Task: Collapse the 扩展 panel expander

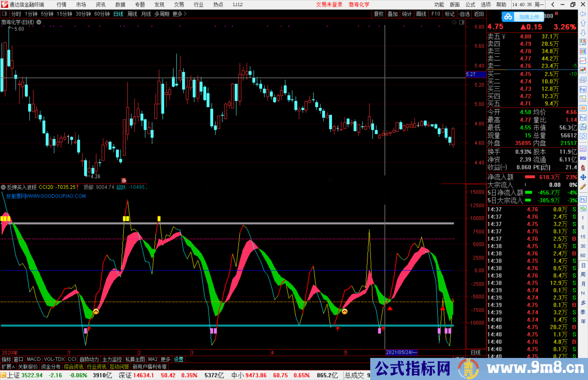Action: coord(8,367)
